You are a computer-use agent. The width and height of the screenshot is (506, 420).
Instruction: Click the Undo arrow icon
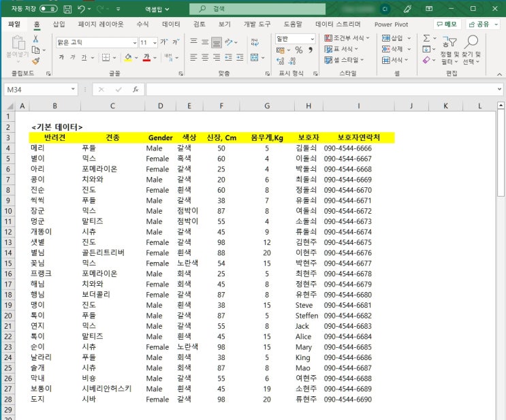click(x=81, y=9)
